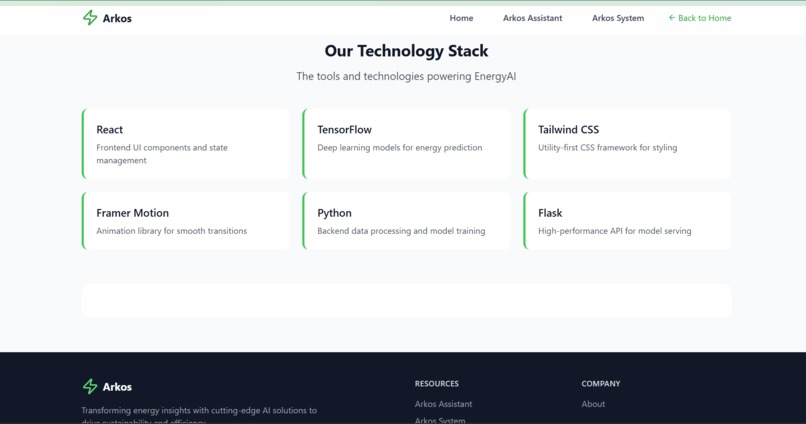
Task: Open Arkos Assistant in the top navigation
Action: pos(533,18)
